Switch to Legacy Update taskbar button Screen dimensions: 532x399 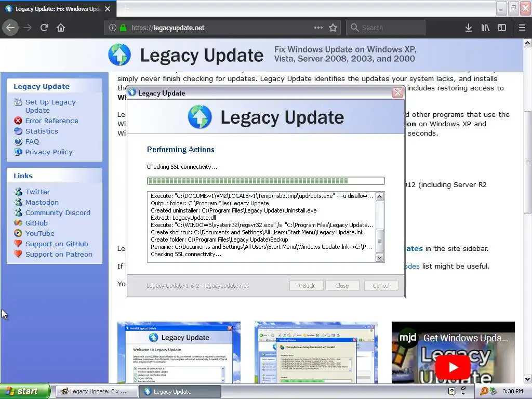coord(180,391)
